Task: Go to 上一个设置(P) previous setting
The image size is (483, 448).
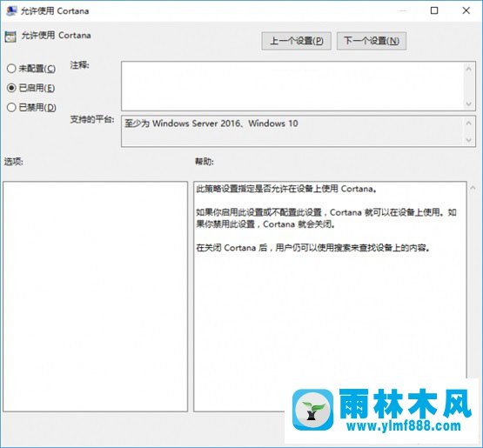Action: 297,41
